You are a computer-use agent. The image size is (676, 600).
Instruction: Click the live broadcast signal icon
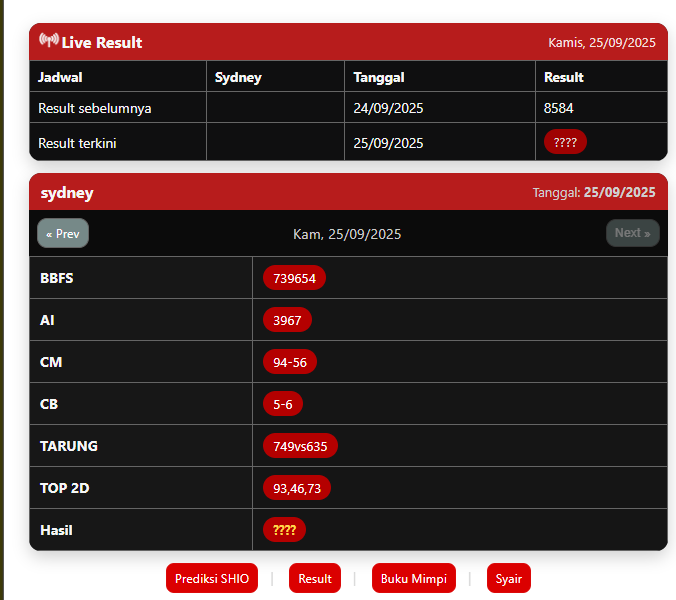click(48, 41)
